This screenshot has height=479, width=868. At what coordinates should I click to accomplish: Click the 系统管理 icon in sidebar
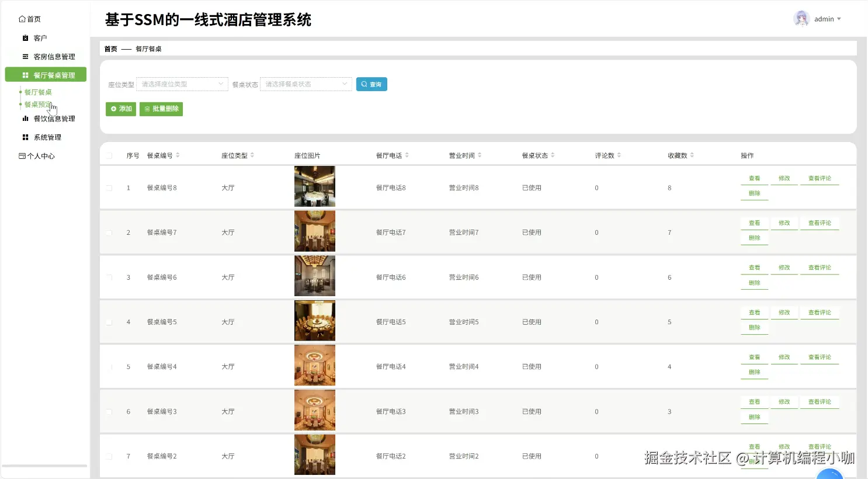[25, 137]
